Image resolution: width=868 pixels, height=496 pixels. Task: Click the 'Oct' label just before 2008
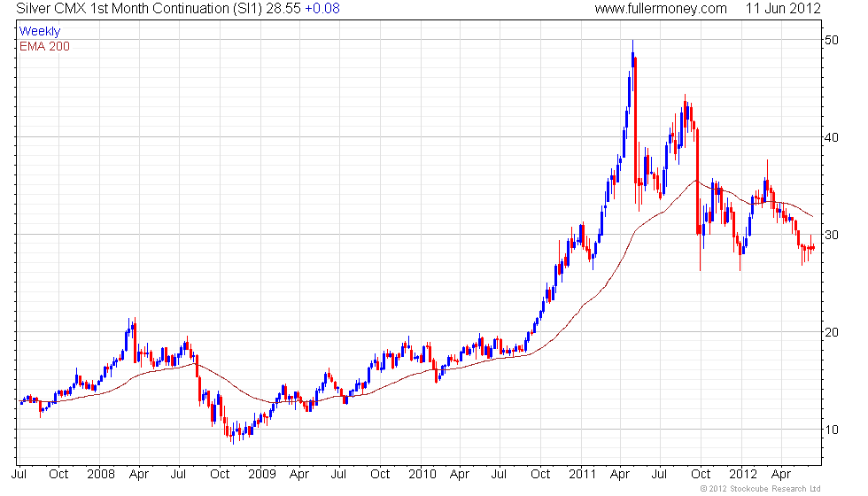(x=58, y=474)
